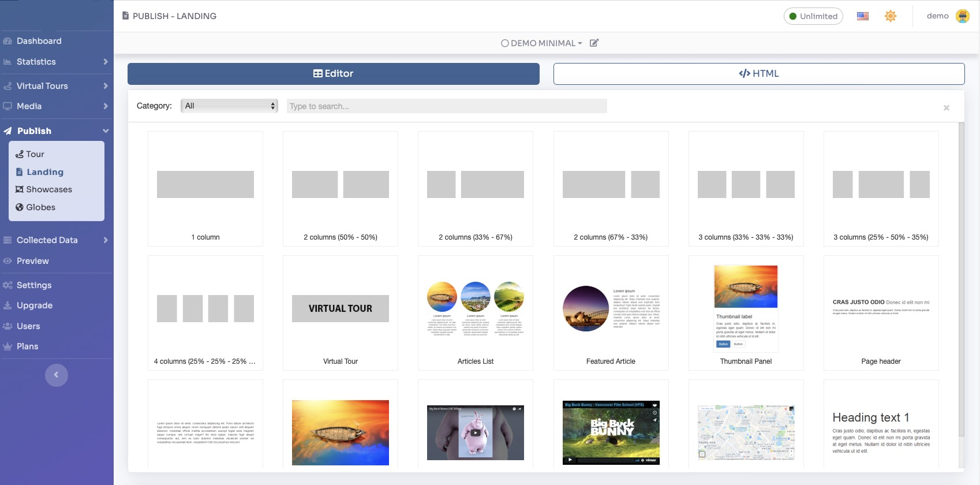Select the 1 column layout block
The height and width of the screenshot is (485, 980).
click(205, 189)
